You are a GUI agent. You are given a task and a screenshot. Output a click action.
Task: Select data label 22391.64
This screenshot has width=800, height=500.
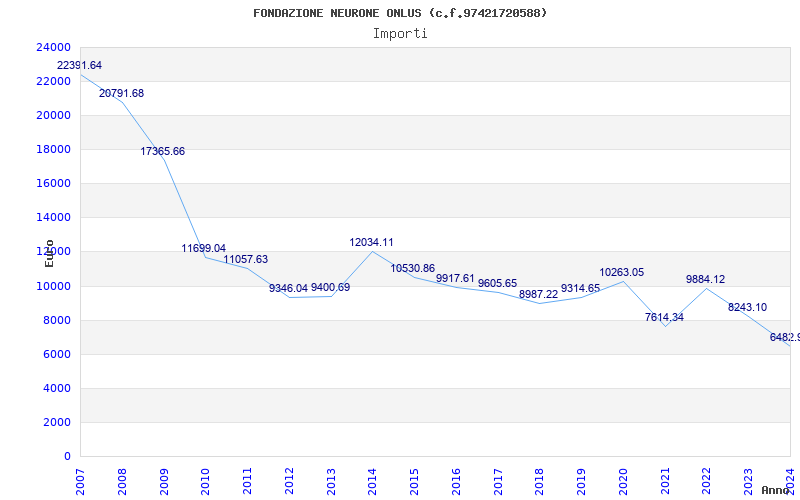tap(79, 65)
